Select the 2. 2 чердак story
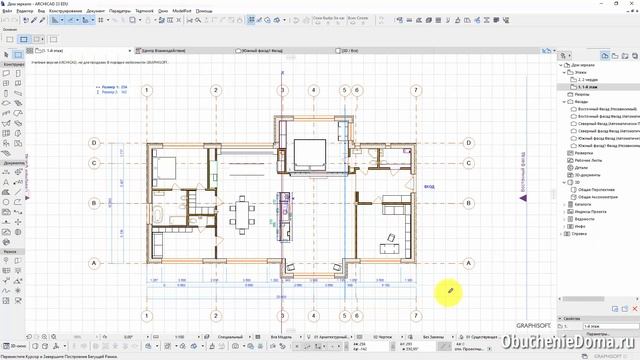The image size is (640, 360). tap(588, 80)
